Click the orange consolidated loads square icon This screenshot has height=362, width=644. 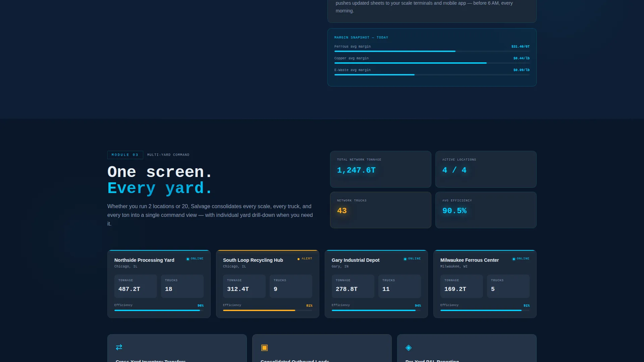[x=264, y=348]
